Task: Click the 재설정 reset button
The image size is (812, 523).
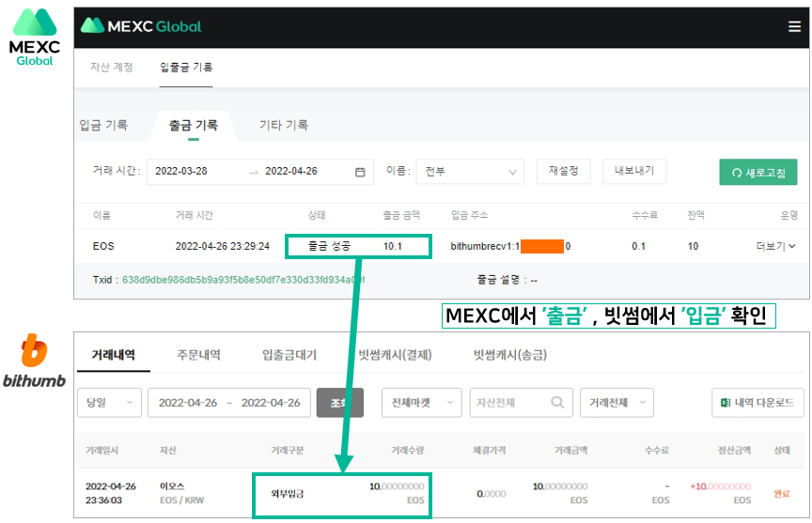Action: (564, 171)
